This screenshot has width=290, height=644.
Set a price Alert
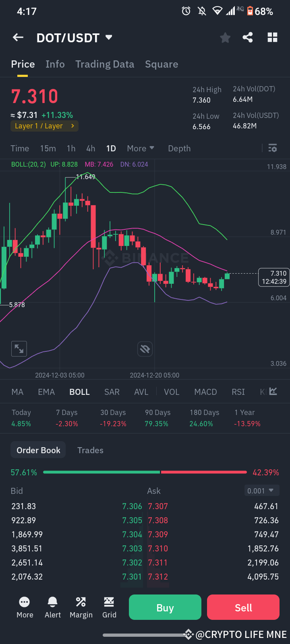tap(53, 607)
